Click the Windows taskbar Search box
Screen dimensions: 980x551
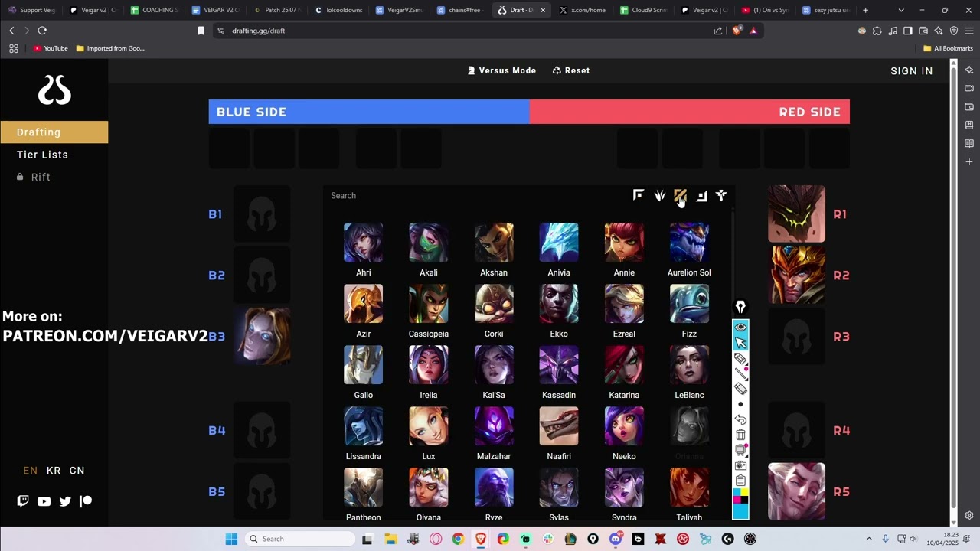point(299,539)
